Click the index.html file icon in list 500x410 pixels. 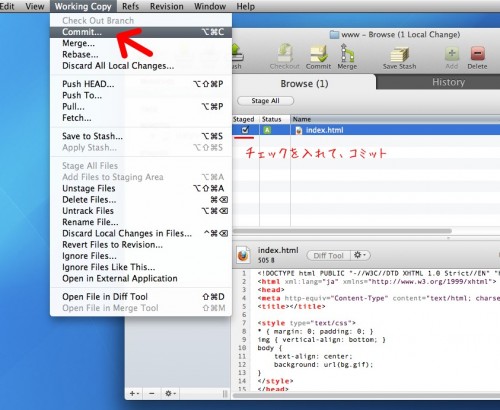(x=299, y=130)
